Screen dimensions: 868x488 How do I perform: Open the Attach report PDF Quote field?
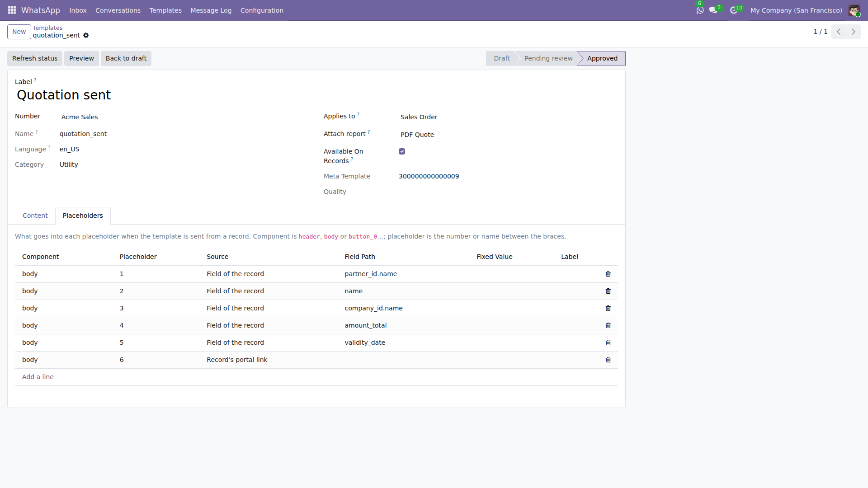point(508,135)
